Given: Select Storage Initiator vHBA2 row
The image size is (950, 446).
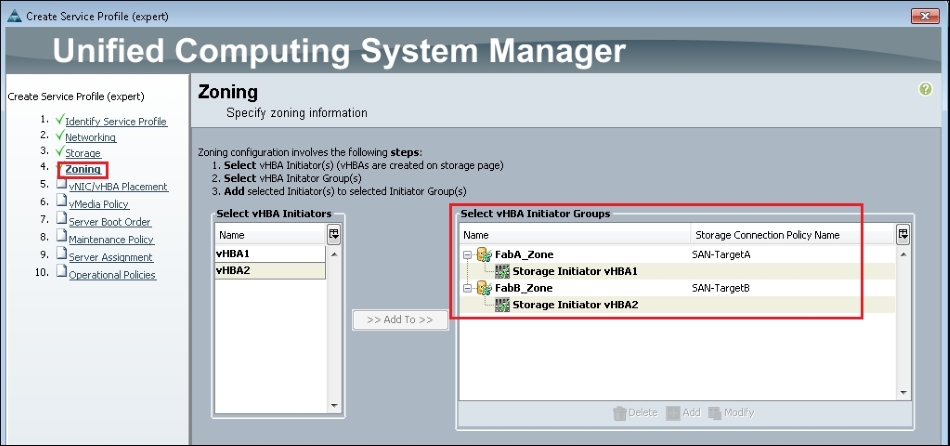Looking at the screenshot, I should [677, 305].
